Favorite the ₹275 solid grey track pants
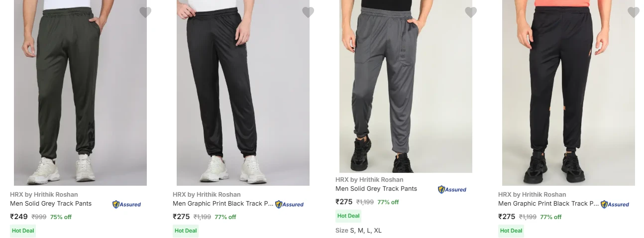644x238 pixels. 471,12
